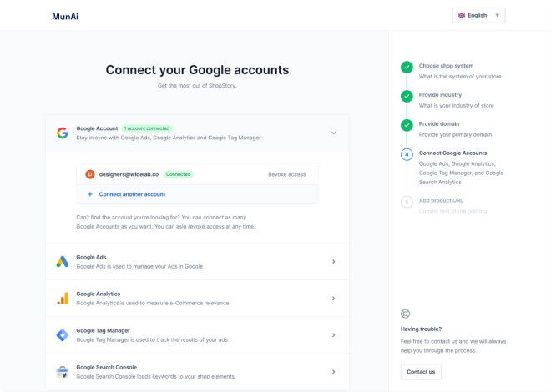
Task: Open the English language dropdown
Action: (479, 15)
